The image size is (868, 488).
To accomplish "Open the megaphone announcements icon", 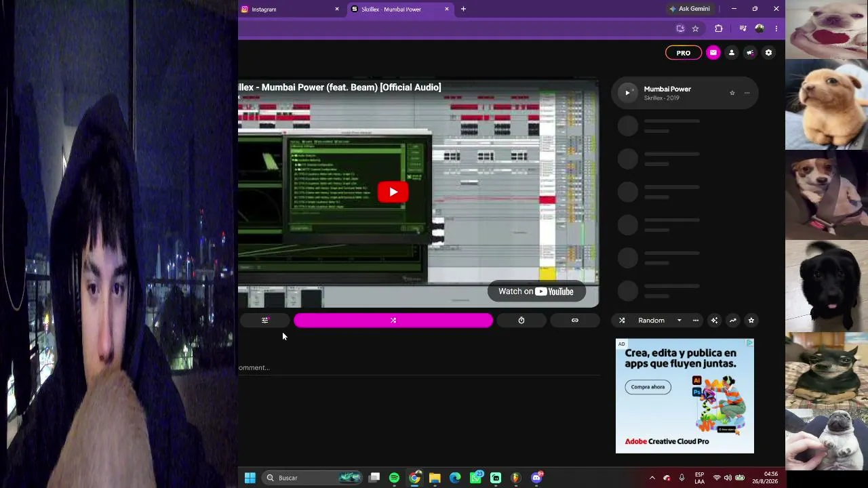I will click(x=750, y=53).
